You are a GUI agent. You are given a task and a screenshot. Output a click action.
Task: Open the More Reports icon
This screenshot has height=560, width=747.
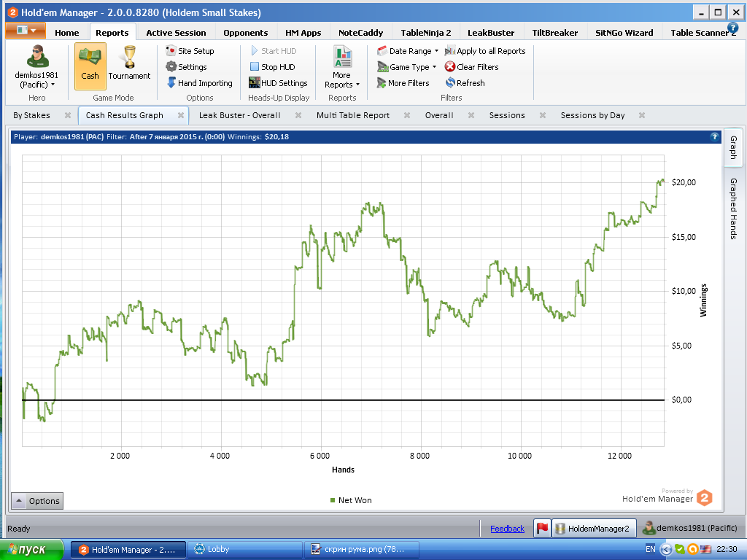[342, 57]
